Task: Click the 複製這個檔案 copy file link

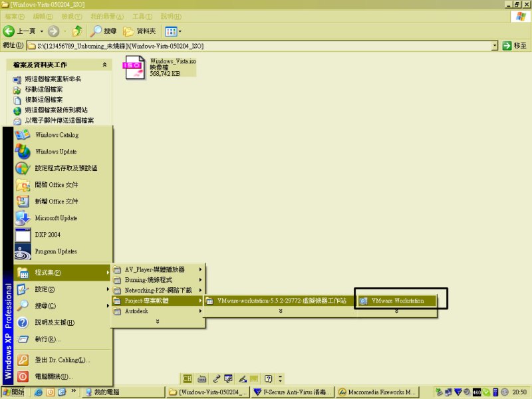Action: tap(44, 100)
